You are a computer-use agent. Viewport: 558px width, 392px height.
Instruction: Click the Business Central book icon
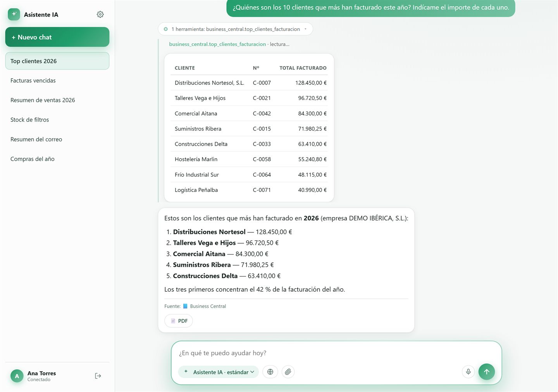185,306
